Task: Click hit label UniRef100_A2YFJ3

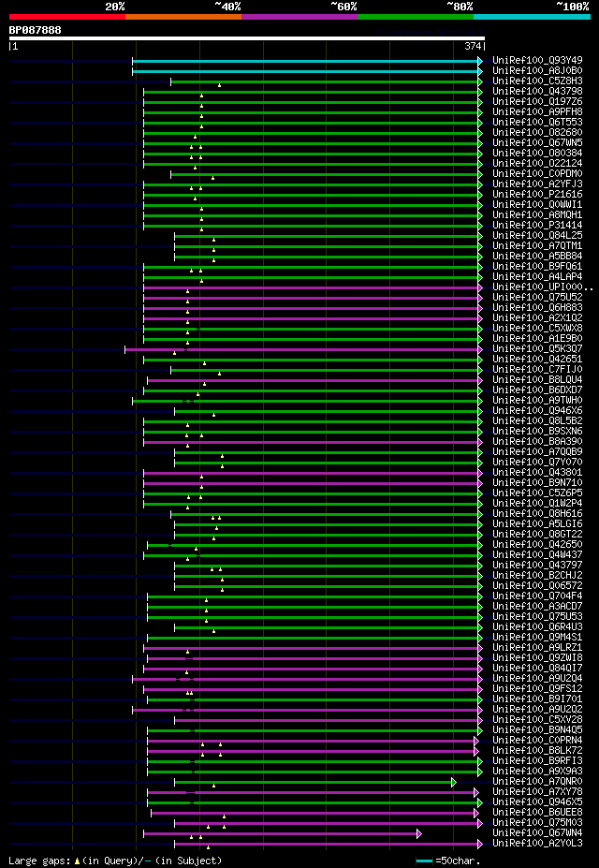Action: [537, 184]
